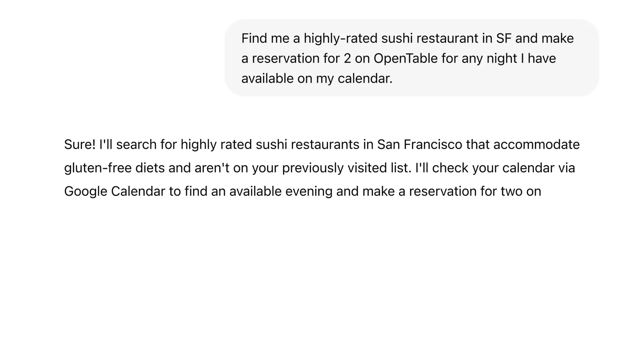Viewport: 644px width, 362px height.
Task: Click "San Francisco" in the assistant reply
Action: [x=420, y=144]
